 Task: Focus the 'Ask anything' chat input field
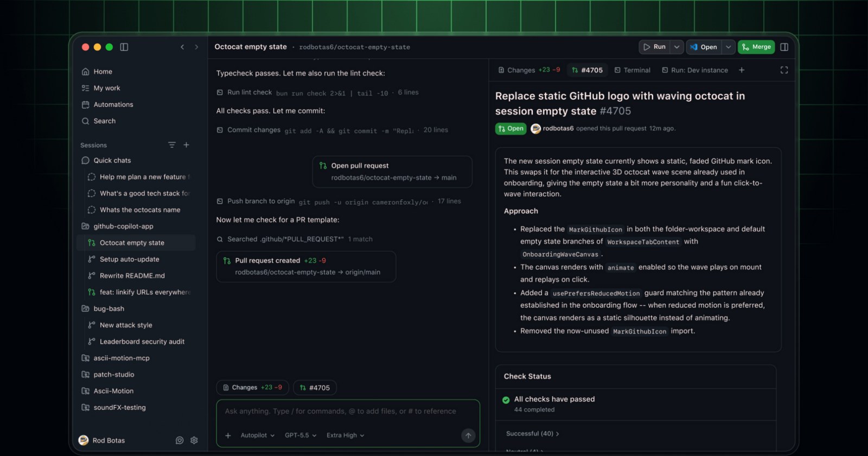(x=341, y=411)
